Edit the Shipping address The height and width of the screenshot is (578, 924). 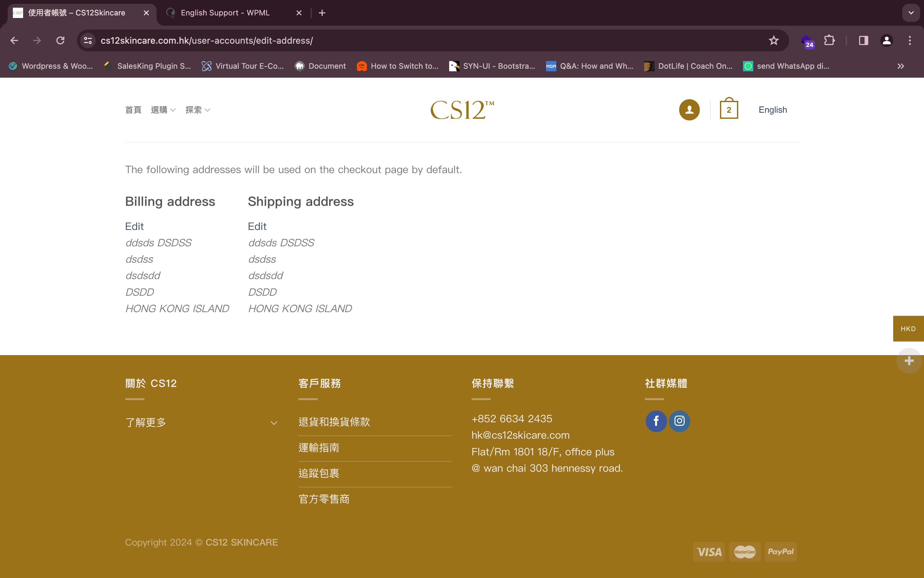[257, 226]
